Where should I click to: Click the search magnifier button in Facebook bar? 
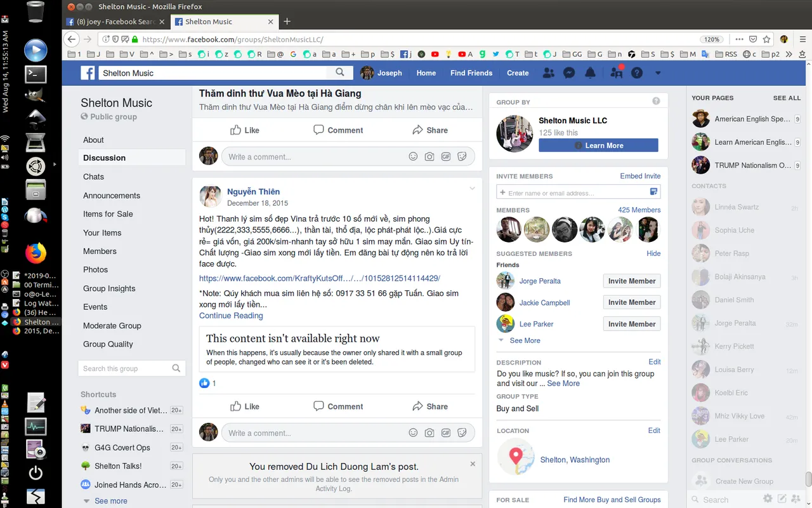tap(341, 72)
